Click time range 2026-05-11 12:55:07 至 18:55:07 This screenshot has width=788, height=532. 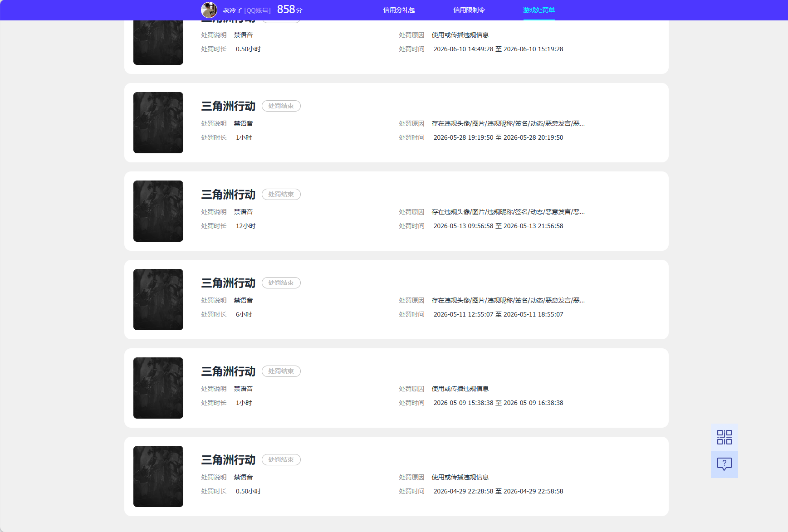(498, 314)
